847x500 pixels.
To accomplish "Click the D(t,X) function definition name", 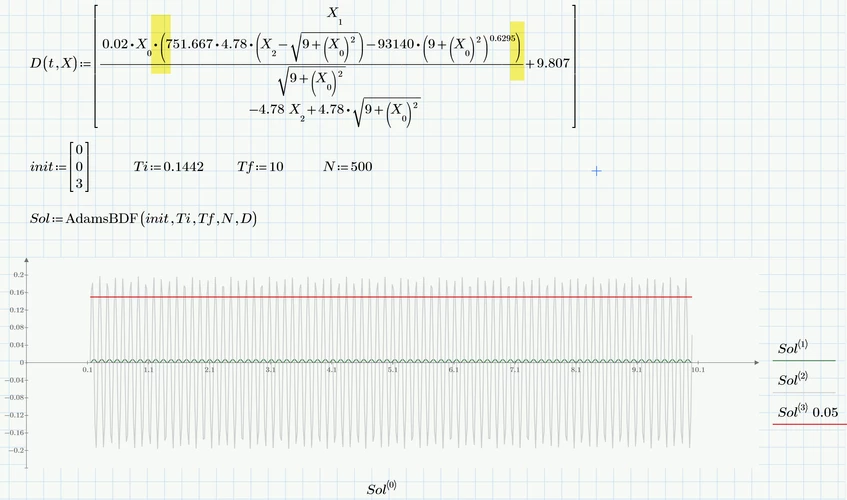I will (x=53, y=64).
